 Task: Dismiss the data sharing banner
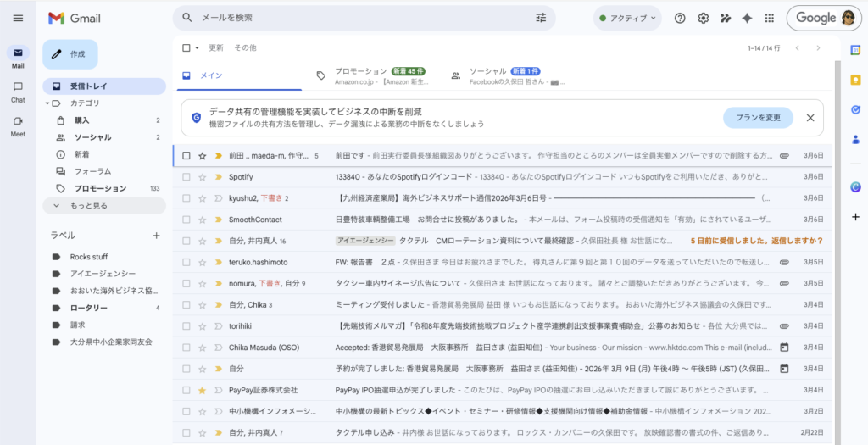pyautogui.click(x=810, y=118)
